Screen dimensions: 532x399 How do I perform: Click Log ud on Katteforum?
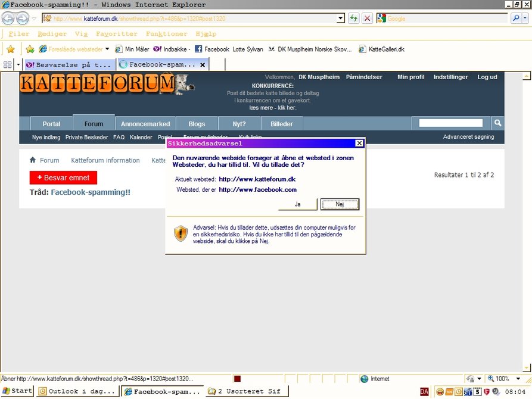point(487,77)
